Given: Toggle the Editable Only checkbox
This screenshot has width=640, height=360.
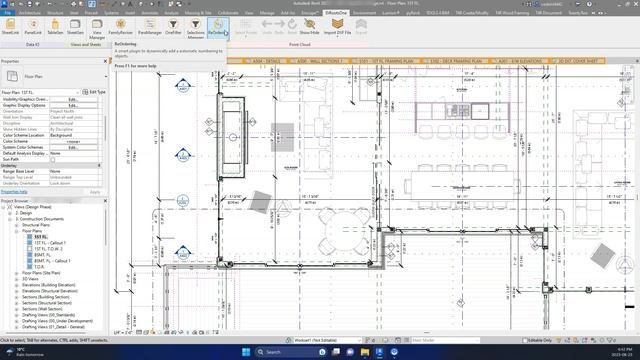Looking at the screenshot, I should point(525,340).
